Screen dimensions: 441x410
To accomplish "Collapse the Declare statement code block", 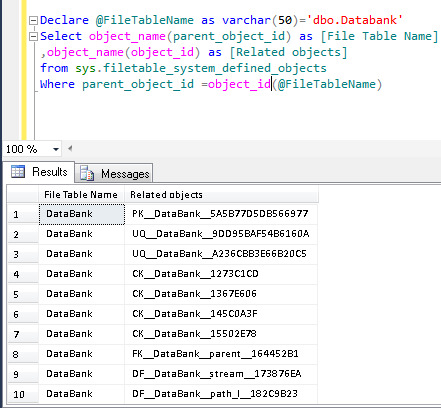I will point(33,21).
